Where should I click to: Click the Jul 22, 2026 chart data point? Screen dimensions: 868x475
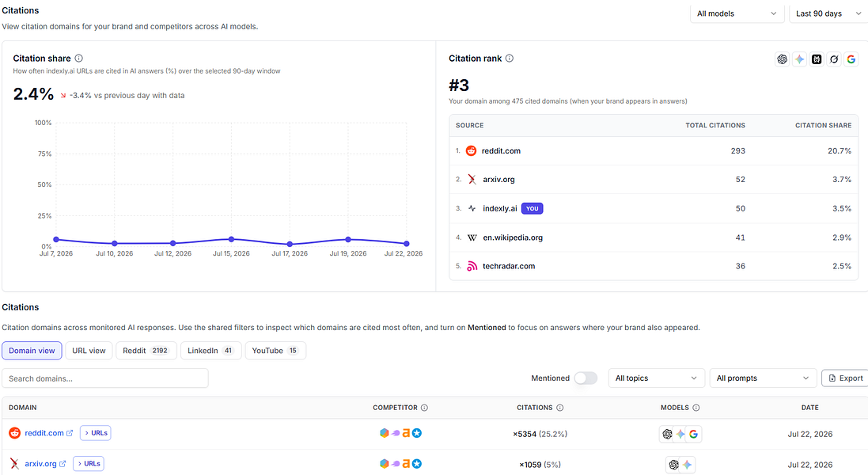(x=407, y=244)
